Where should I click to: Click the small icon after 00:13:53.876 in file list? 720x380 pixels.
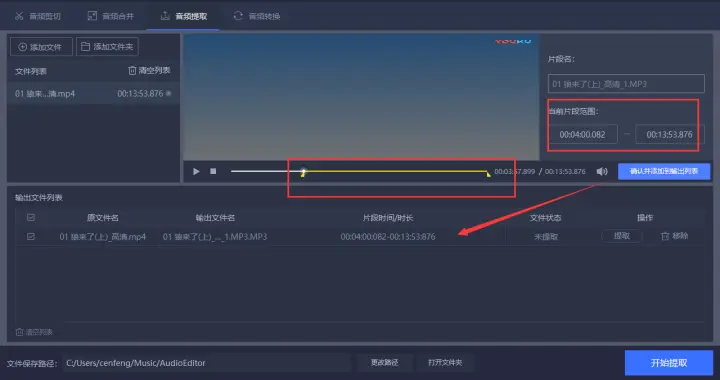[x=169, y=93]
